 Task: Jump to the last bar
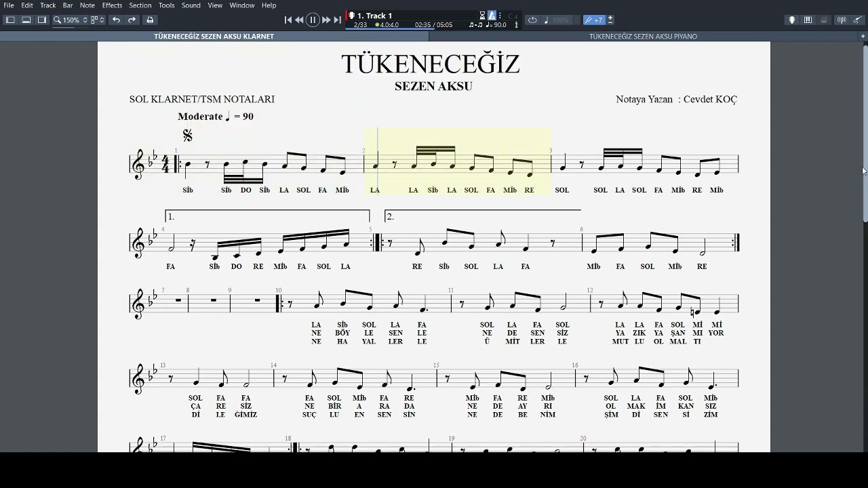point(337,20)
